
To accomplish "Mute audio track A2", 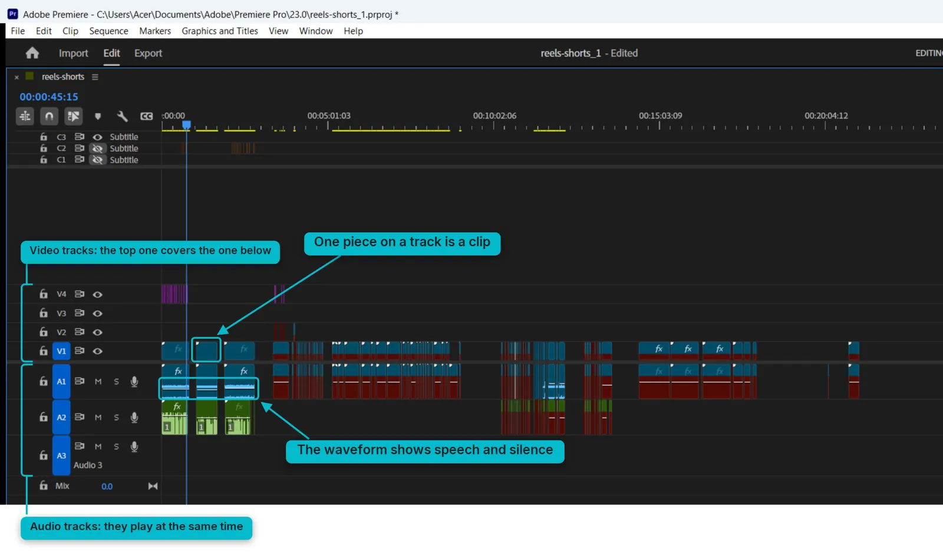I will coord(98,417).
